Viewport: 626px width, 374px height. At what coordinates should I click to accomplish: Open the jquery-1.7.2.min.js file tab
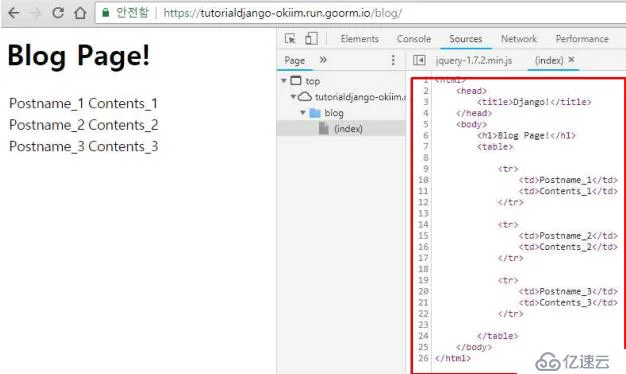[x=473, y=60]
